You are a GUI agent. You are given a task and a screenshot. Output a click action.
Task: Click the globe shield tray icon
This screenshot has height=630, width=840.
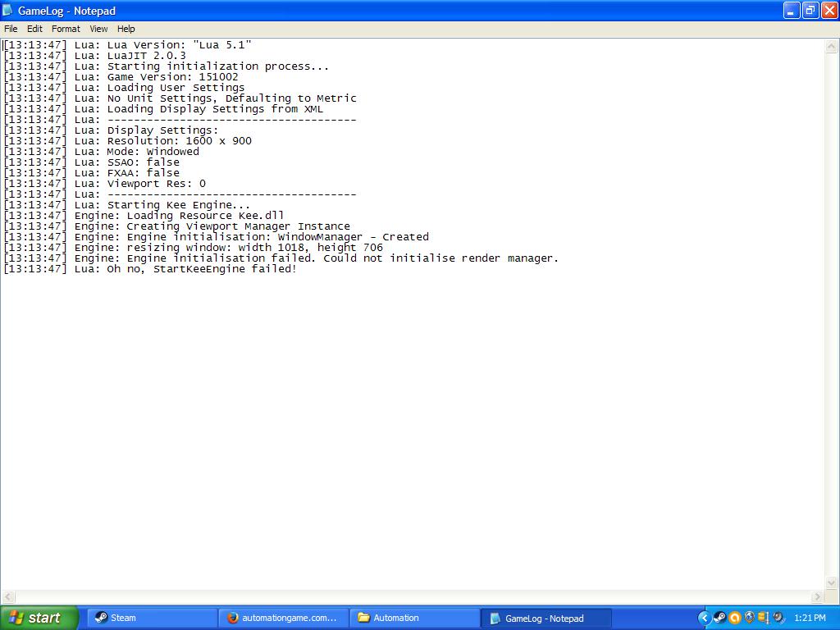click(749, 619)
